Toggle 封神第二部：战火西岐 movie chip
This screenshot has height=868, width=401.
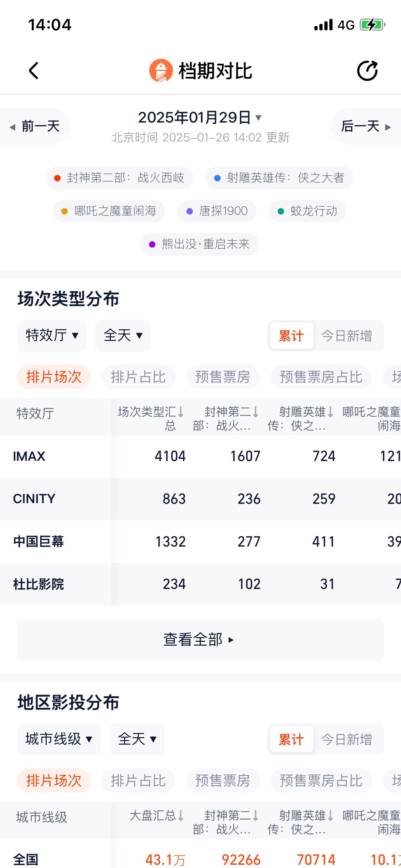[x=119, y=178]
